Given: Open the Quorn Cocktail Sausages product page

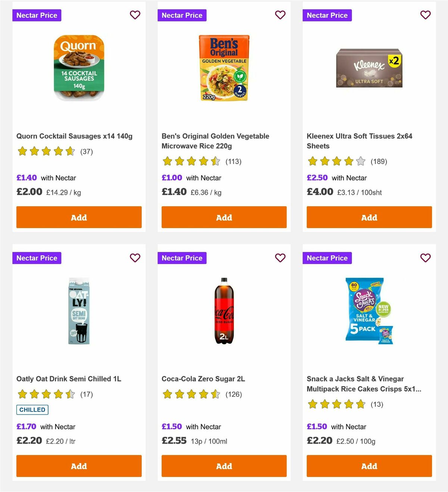Looking at the screenshot, I should pyautogui.click(x=74, y=136).
